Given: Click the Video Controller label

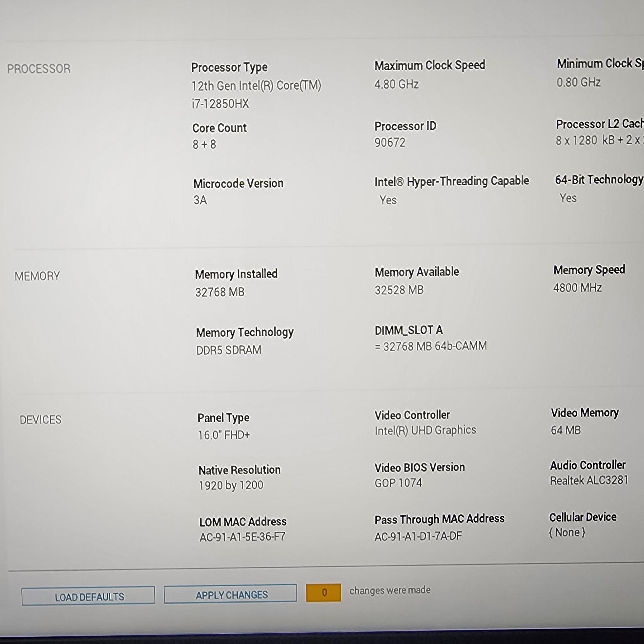Looking at the screenshot, I should (x=412, y=415).
